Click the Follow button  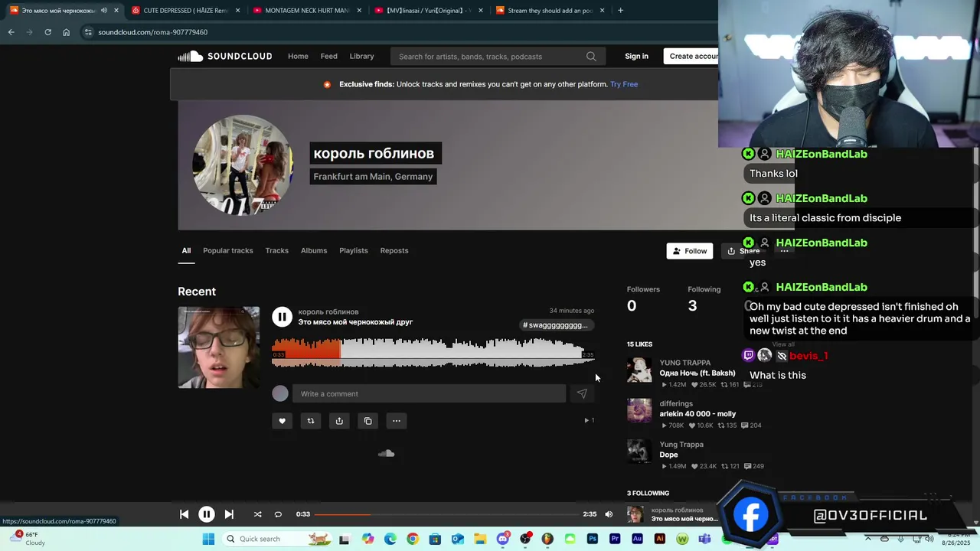click(690, 251)
